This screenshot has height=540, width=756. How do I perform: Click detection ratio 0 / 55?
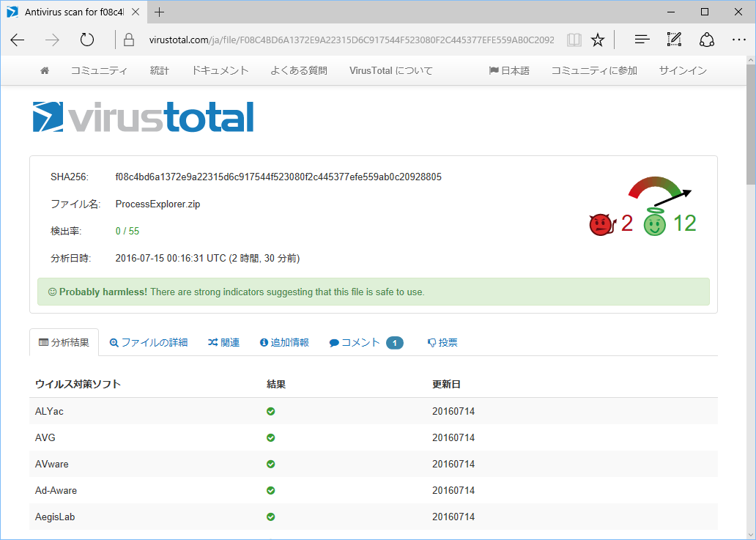(127, 231)
